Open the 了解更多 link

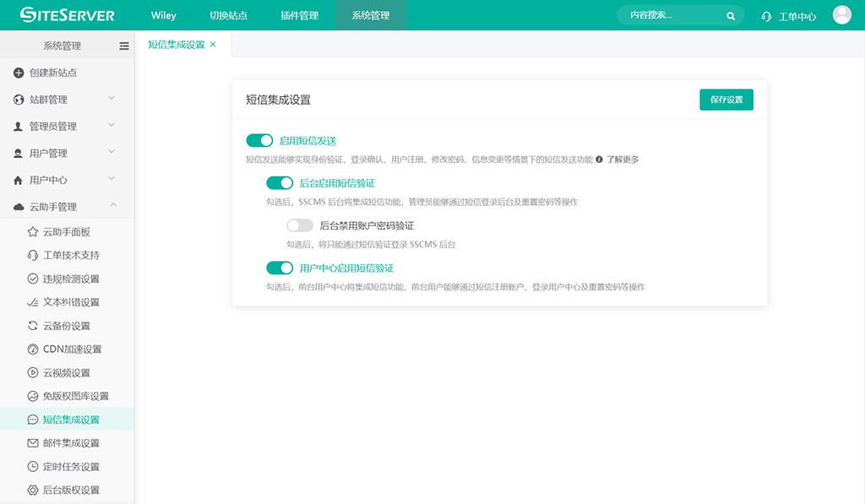point(623,160)
